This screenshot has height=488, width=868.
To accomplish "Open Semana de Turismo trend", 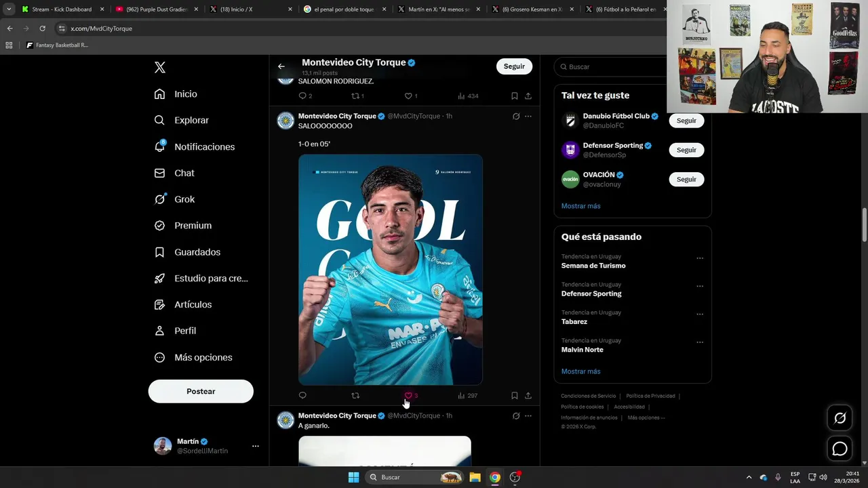I will pyautogui.click(x=593, y=266).
